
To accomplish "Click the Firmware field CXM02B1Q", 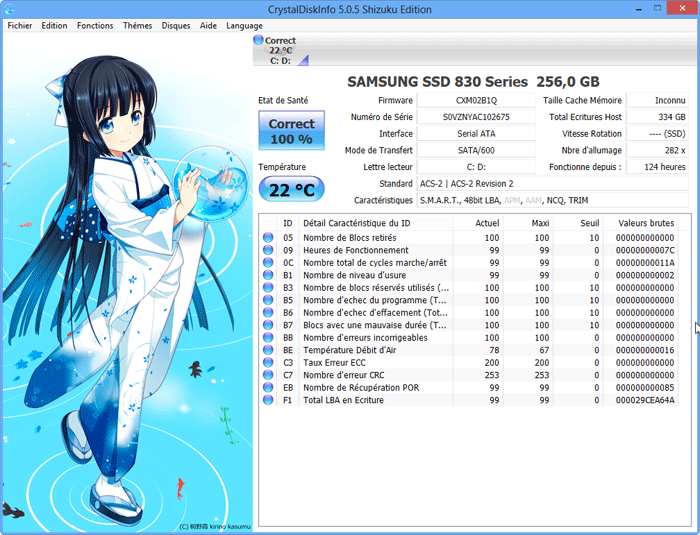I will pos(476,100).
